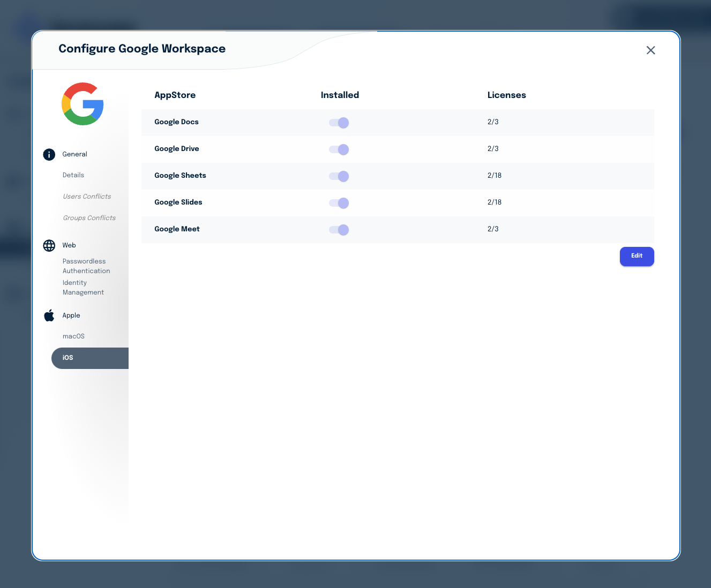
Task: Click the Apple heading label
Action: 71,315
